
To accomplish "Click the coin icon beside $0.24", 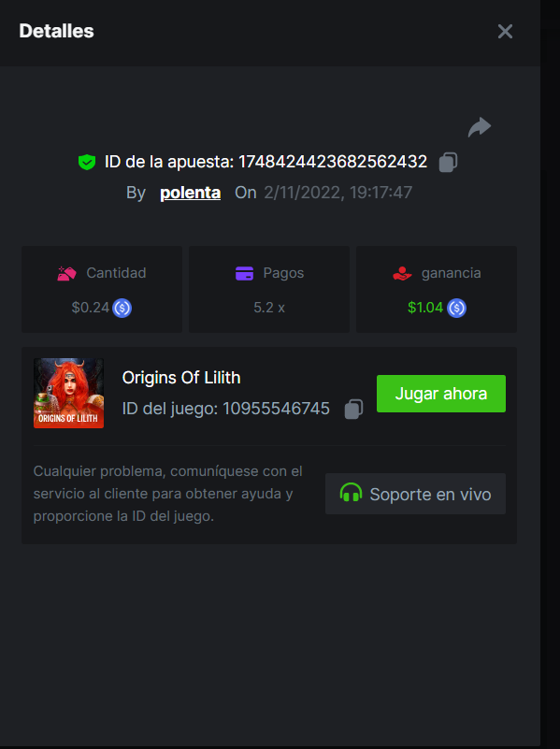I will click(x=122, y=308).
